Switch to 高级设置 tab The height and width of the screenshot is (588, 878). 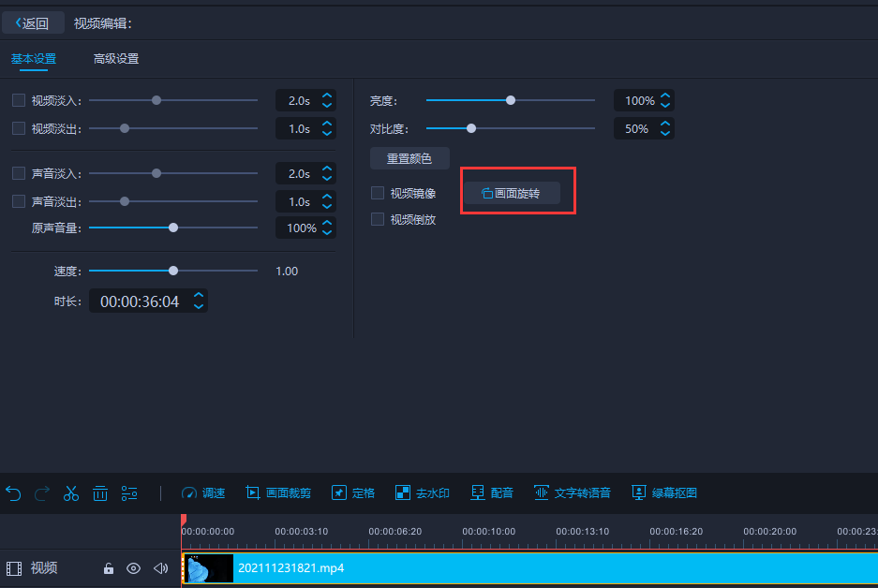(116, 59)
